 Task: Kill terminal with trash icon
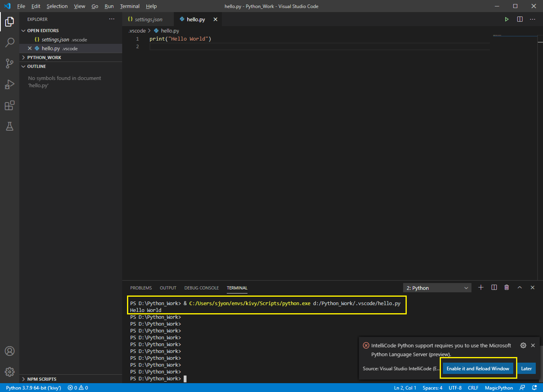click(x=507, y=287)
